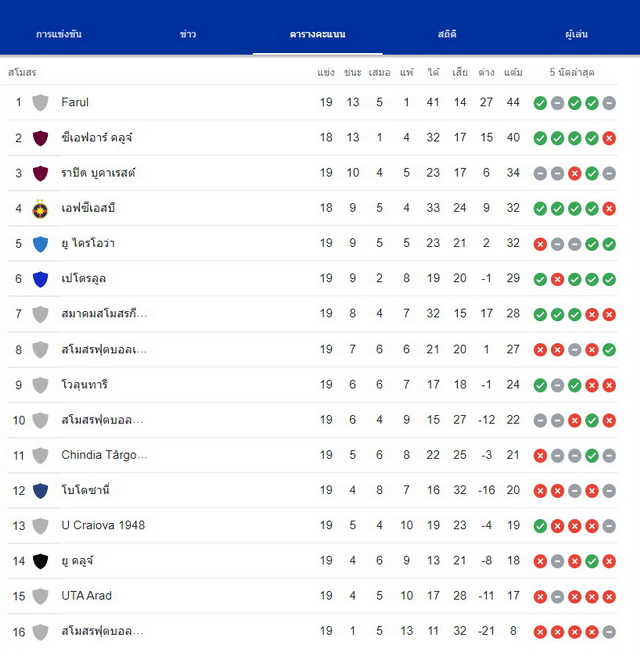
Task: Click the ยู ไครโอว่า light blue shield
Action: click(40, 244)
